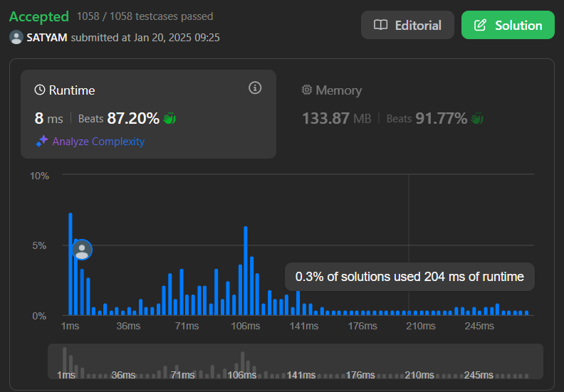
Task: Click the user avatar marker on chart
Action: [82, 250]
